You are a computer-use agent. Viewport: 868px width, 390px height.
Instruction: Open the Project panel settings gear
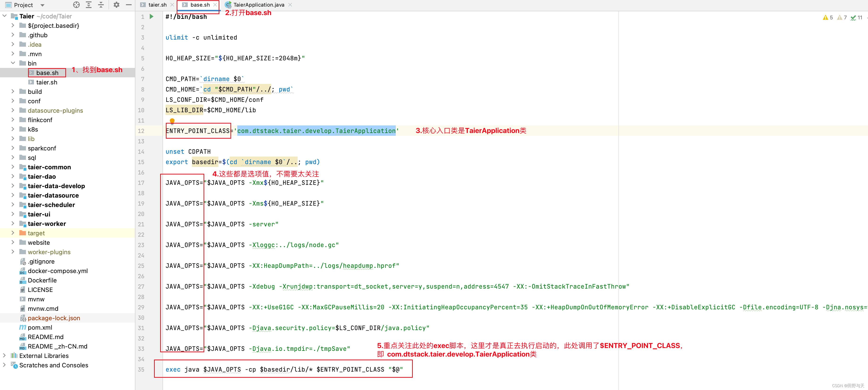(116, 5)
